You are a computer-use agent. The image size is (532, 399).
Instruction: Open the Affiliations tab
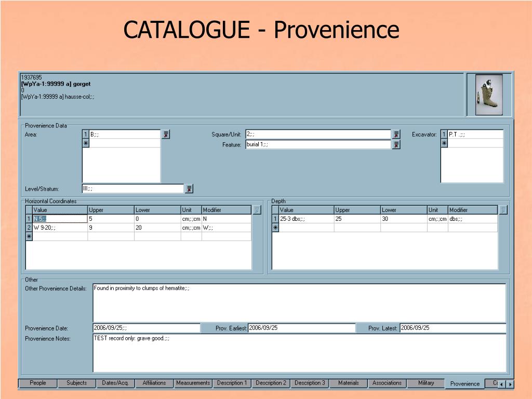[x=154, y=383]
